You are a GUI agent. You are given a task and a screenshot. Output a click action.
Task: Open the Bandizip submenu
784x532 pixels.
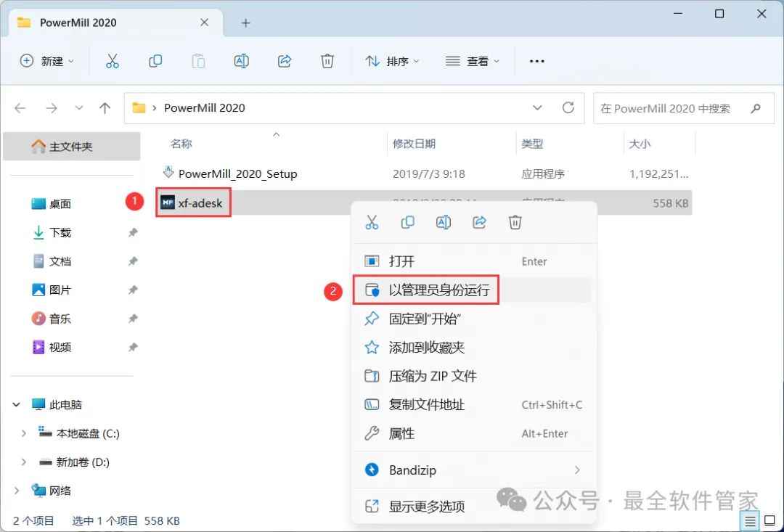pyautogui.click(x=473, y=470)
